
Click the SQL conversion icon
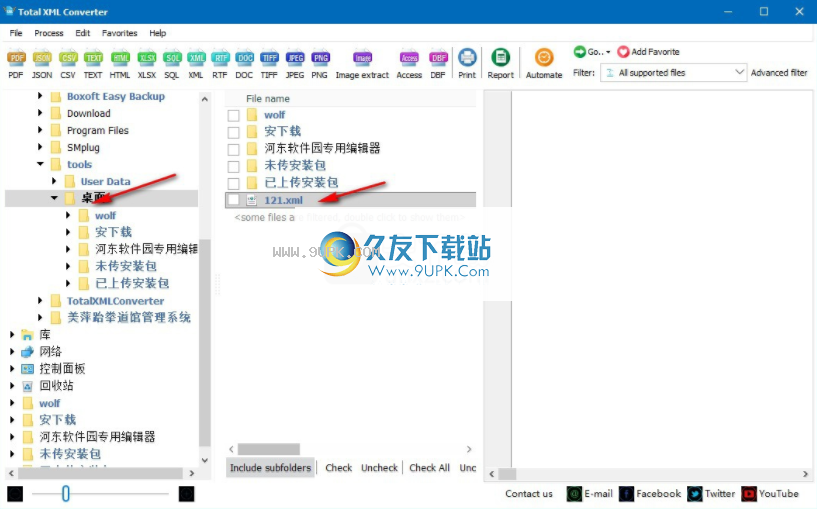pyautogui.click(x=172, y=64)
